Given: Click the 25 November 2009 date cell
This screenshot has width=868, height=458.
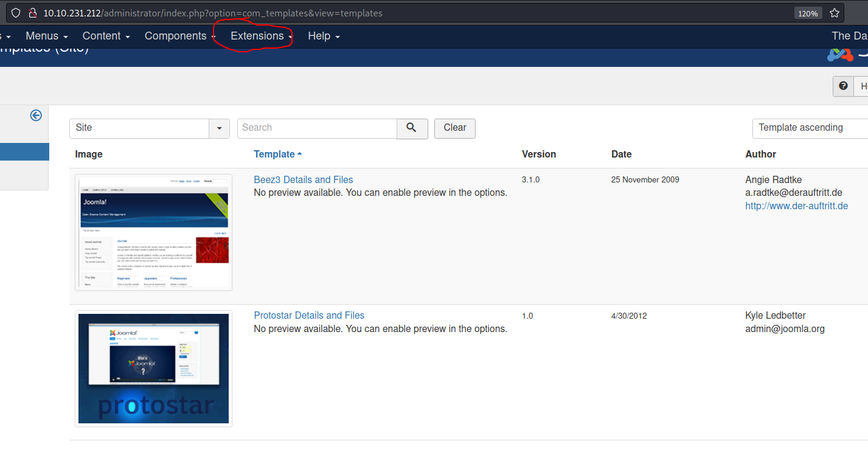Looking at the screenshot, I should [x=645, y=179].
